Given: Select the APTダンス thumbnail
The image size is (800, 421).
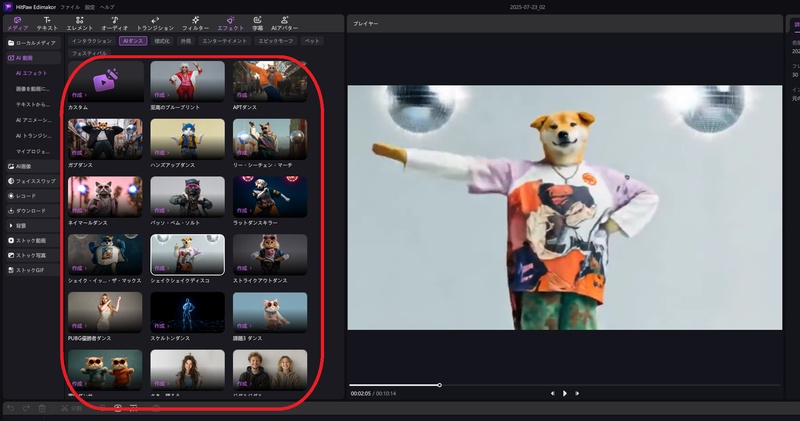Looking at the screenshot, I should (270, 81).
